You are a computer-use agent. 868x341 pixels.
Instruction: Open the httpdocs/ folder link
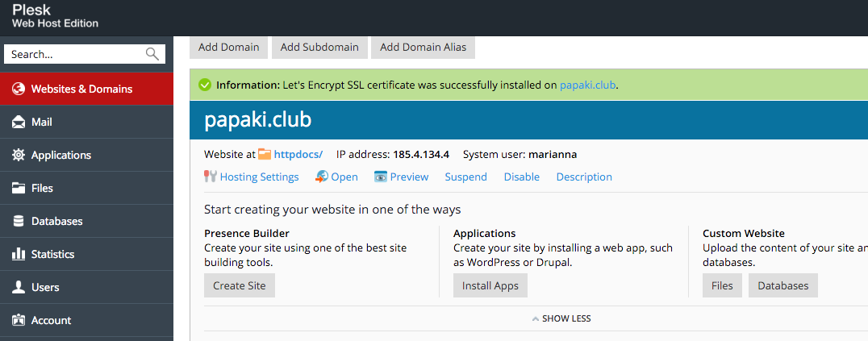coord(298,155)
